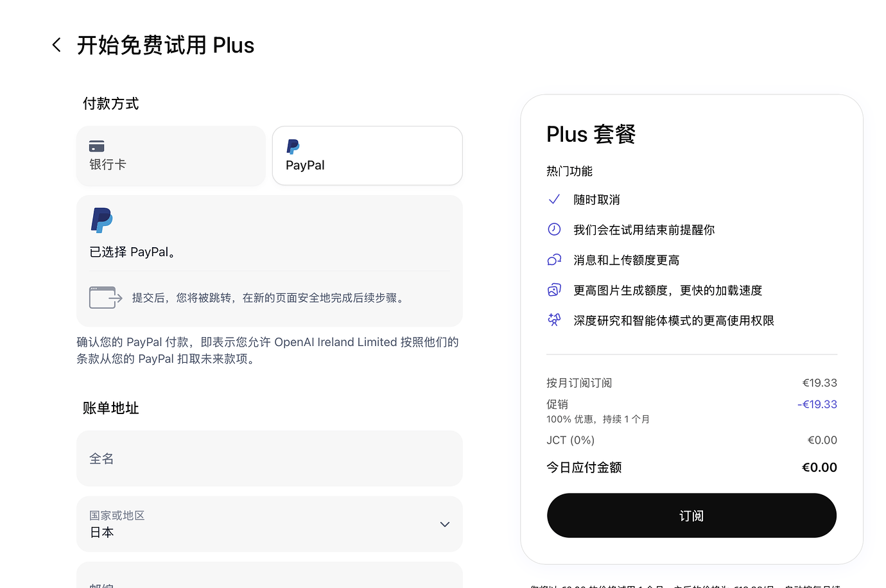Image resolution: width=886 pixels, height=588 pixels.
Task: Click the PayPal logo in the PayPal tab
Action: point(293,146)
